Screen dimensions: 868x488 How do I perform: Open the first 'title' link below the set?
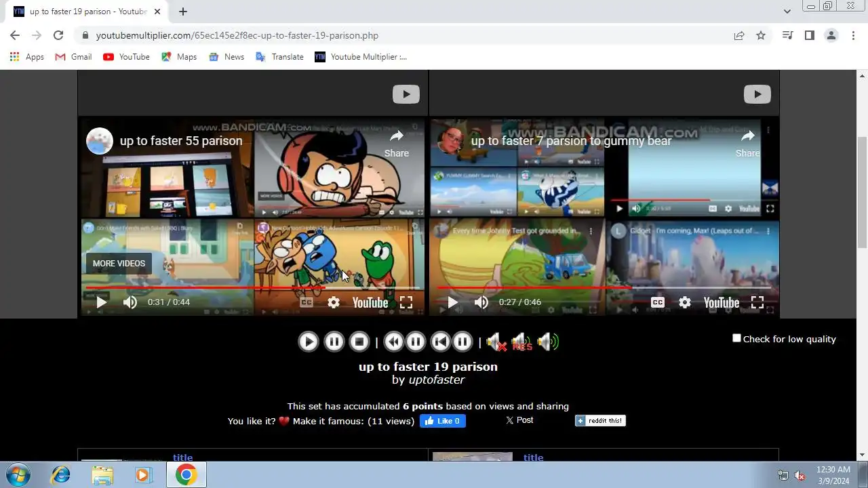[x=183, y=457]
